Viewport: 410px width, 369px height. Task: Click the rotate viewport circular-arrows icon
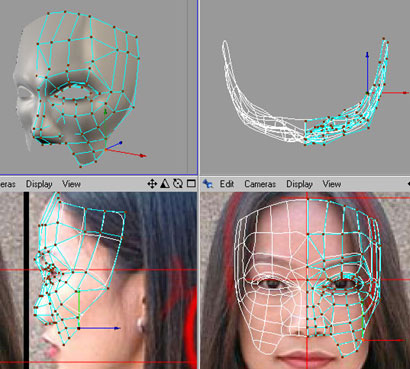[178, 184]
